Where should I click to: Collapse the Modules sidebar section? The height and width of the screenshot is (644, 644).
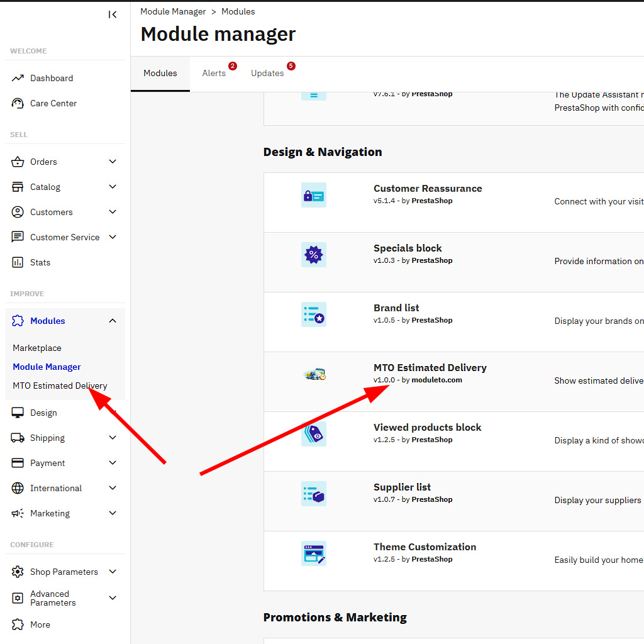113,321
